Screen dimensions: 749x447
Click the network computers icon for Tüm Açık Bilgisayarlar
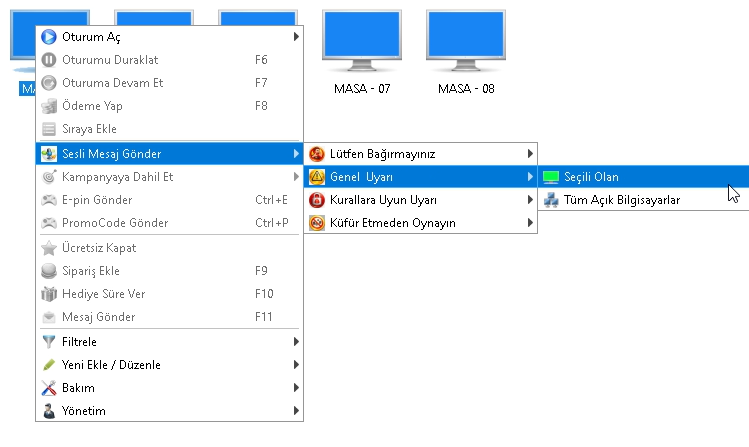click(551, 200)
